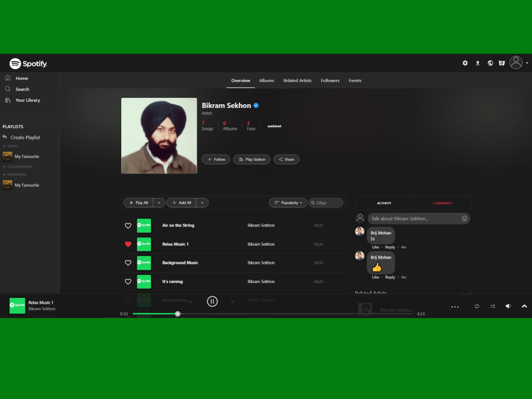The width and height of the screenshot is (532, 399).
Task: Add Background Music to favorites
Action: 128,263
